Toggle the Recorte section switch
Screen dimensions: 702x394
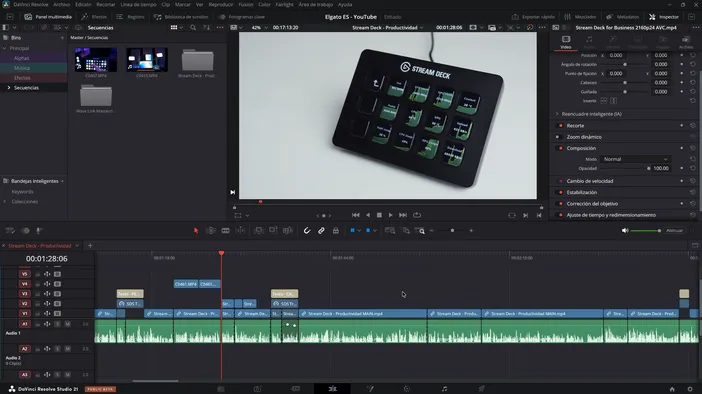[x=560, y=125]
